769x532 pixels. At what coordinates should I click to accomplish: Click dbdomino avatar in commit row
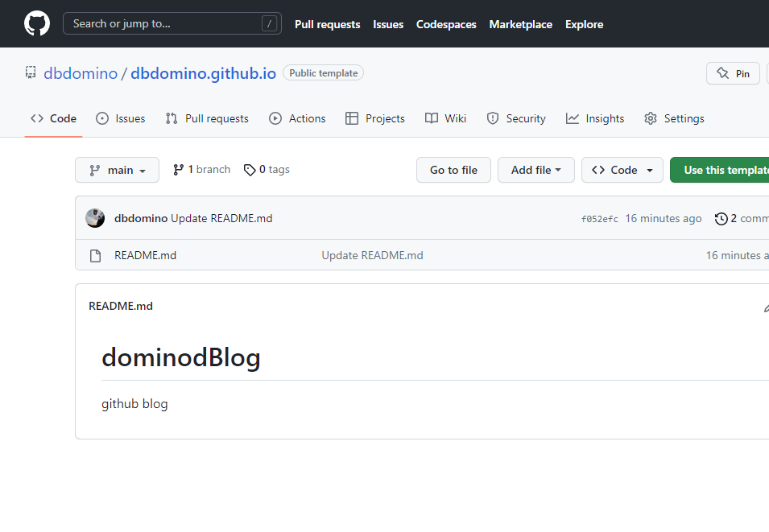[95, 218]
